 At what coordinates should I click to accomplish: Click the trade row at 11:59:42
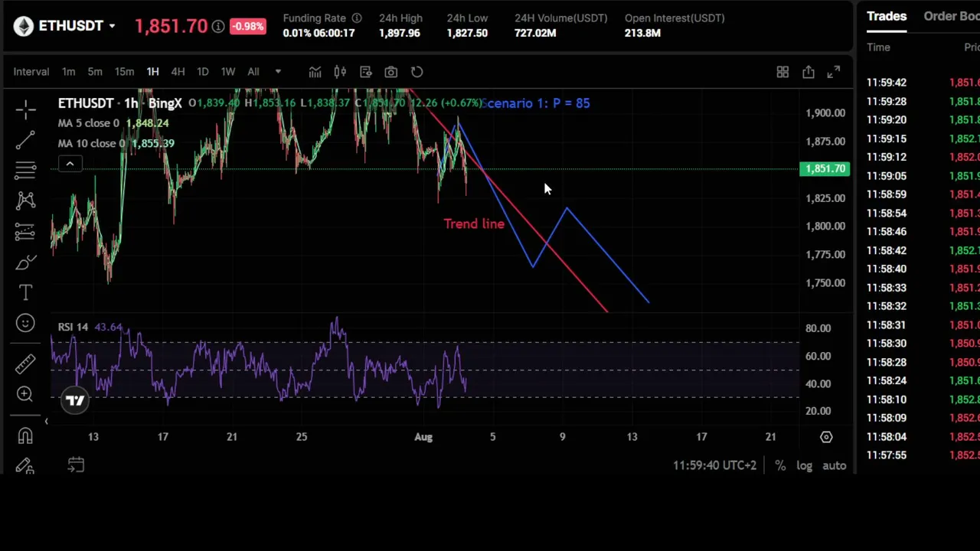coord(923,83)
